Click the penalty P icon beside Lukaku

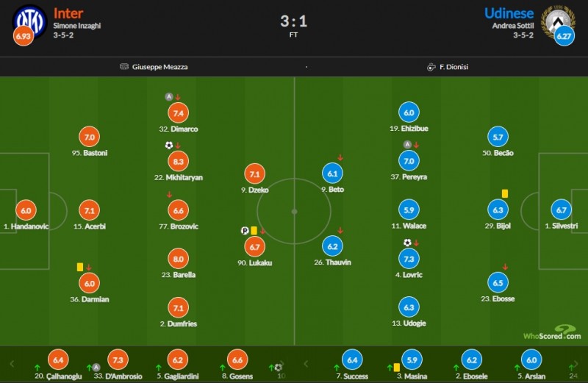click(245, 230)
